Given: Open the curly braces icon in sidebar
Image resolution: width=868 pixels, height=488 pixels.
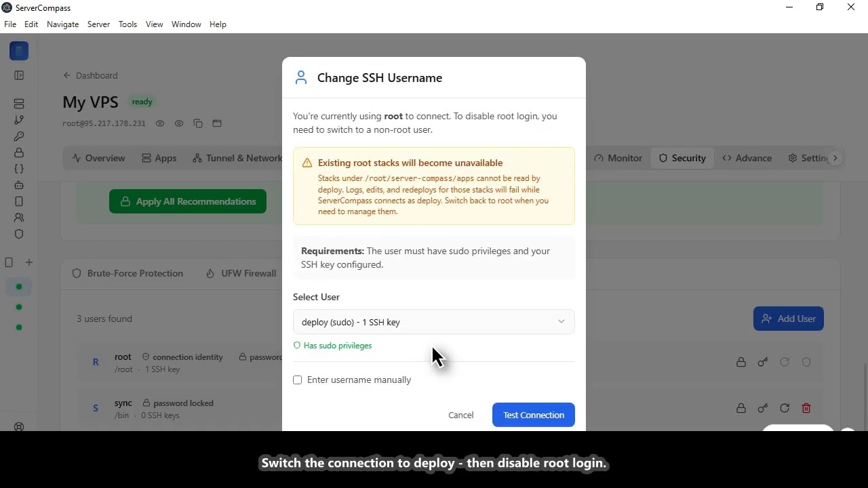Looking at the screenshot, I should click(x=19, y=169).
